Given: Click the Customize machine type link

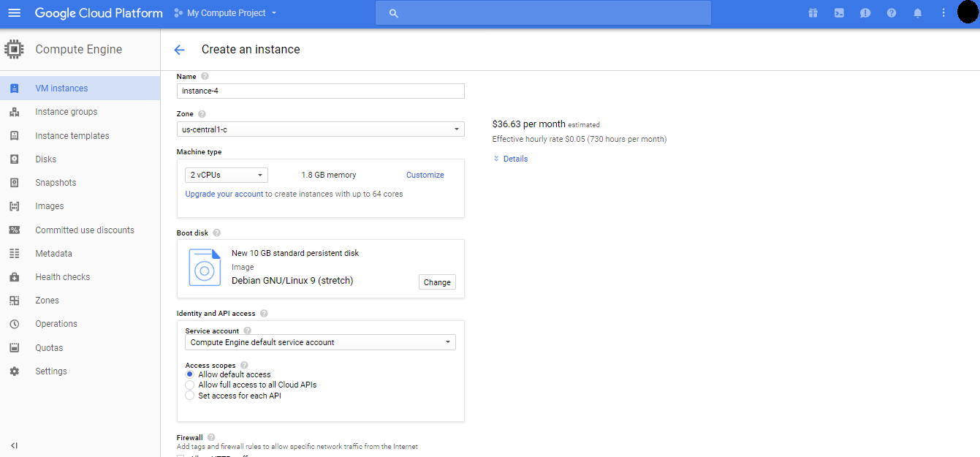Looking at the screenshot, I should (425, 175).
